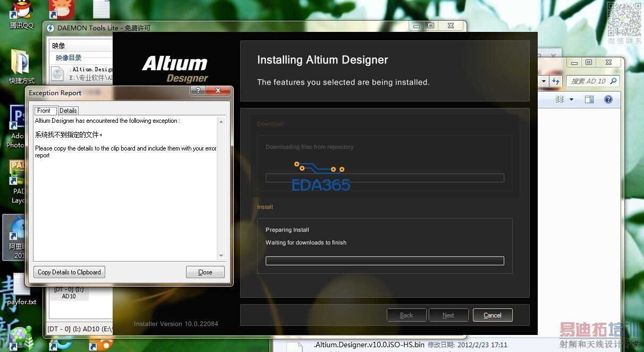Close the Exception Report with the red X
The height and width of the screenshot is (352, 644).
218,91
